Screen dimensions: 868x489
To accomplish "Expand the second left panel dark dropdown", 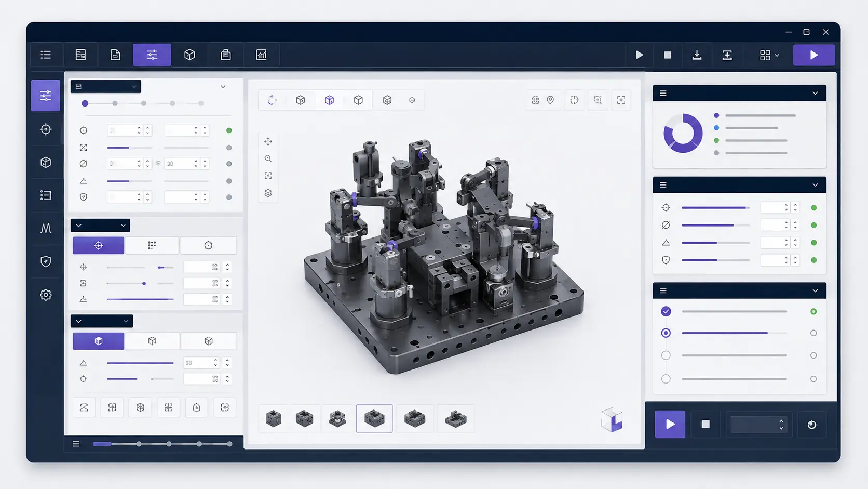I will click(100, 225).
